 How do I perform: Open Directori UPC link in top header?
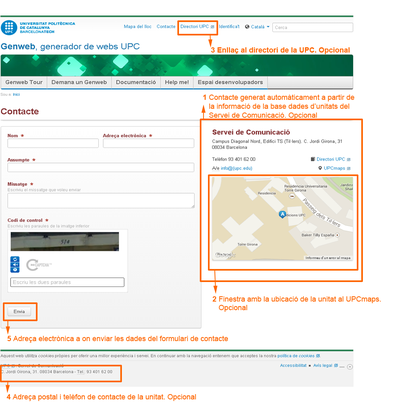197,26
